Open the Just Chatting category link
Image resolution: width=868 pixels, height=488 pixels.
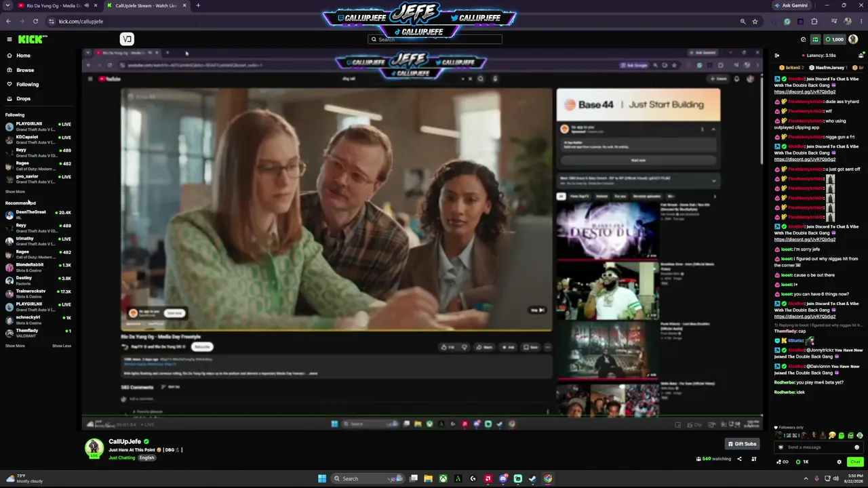[x=122, y=457]
